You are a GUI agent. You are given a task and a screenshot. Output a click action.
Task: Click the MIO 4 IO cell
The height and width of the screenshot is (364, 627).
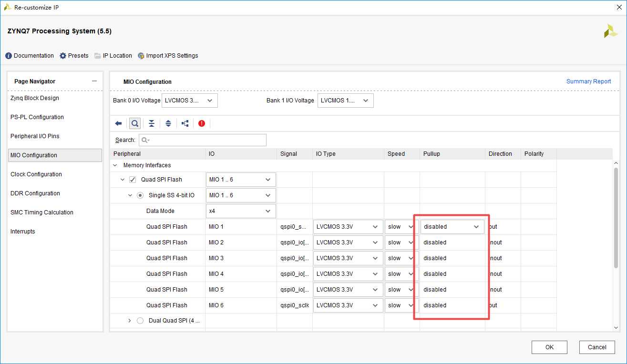241,274
